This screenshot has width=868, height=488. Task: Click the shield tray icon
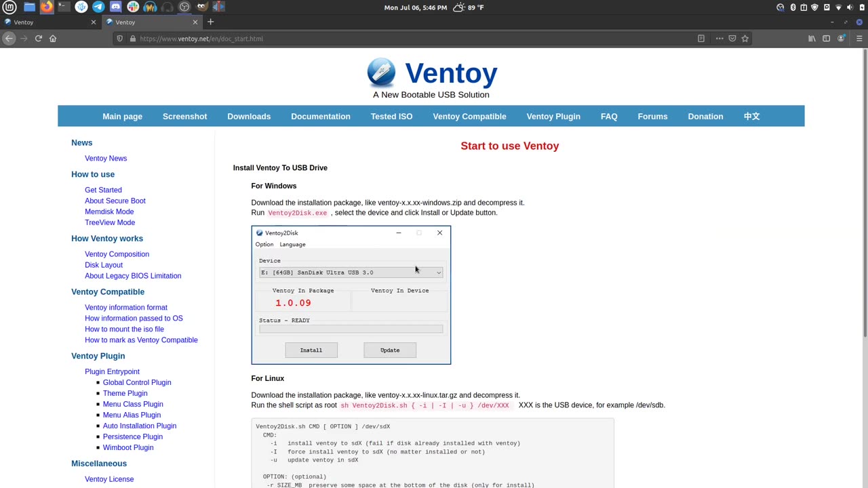814,7
